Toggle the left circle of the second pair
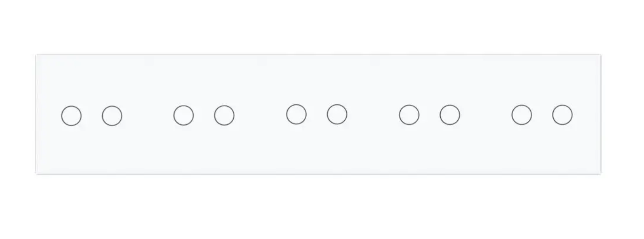The image size is (644, 239). 183,116
